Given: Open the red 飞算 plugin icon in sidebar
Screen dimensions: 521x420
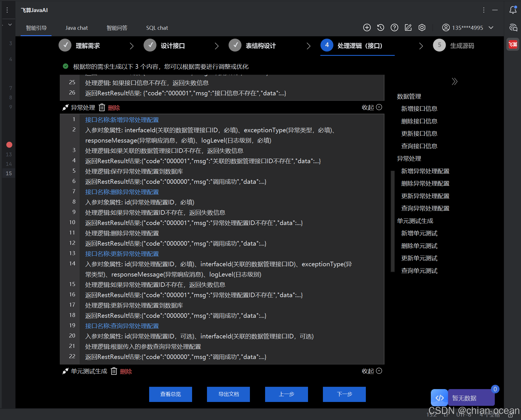Looking at the screenshot, I should [x=513, y=44].
